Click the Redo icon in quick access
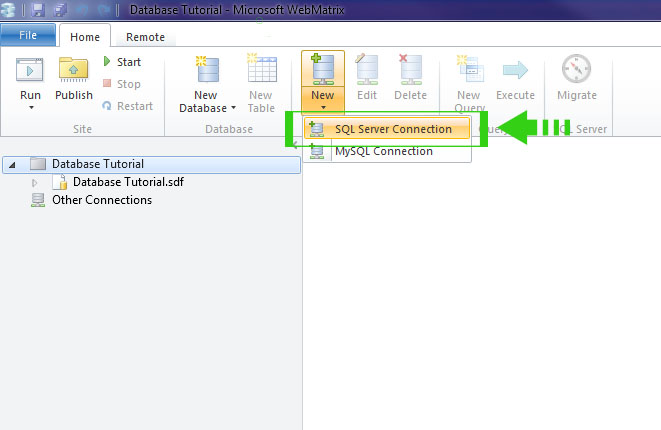 (x=103, y=10)
